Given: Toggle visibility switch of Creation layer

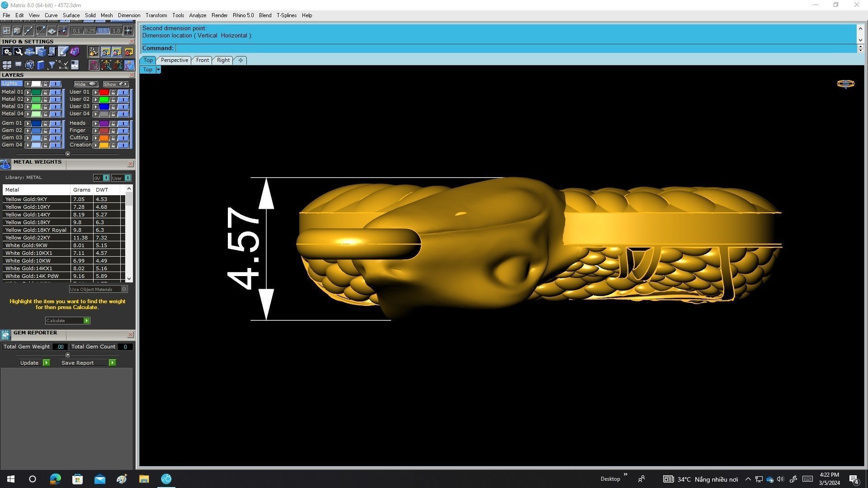Looking at the screenshot, I should coord(123,145).
